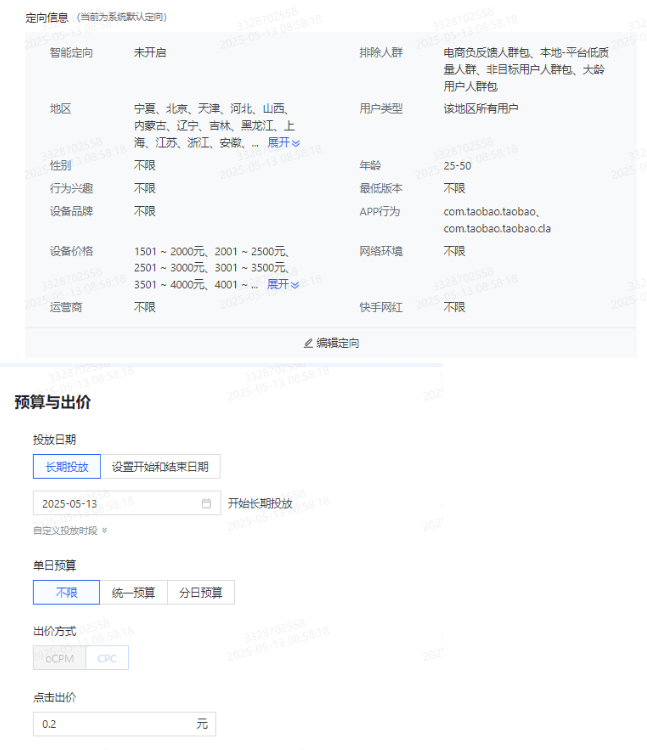Expand the 设备价格 list with 展开

click(x=283, y=285)
